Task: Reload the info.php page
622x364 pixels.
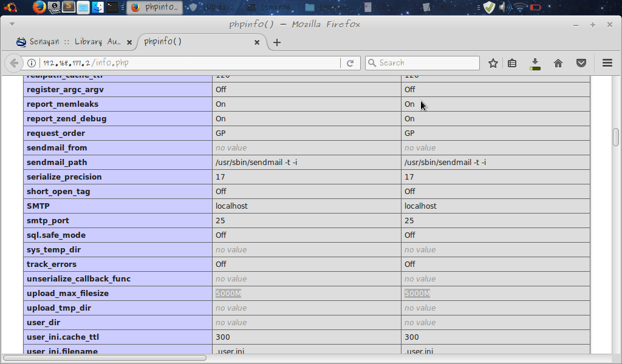Action: click(351, 62)
